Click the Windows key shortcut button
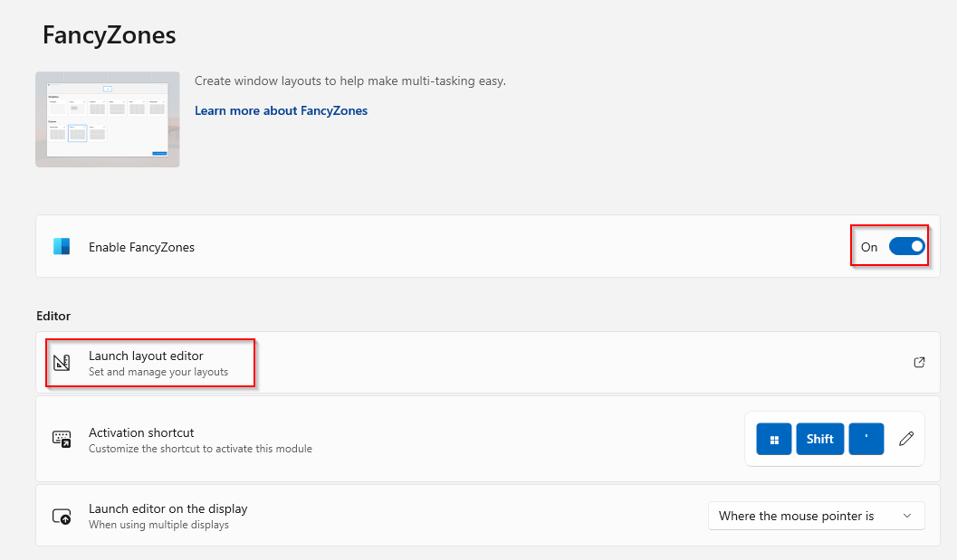Image resolution: width=957 pixels, height=560 pixels. 774,439
